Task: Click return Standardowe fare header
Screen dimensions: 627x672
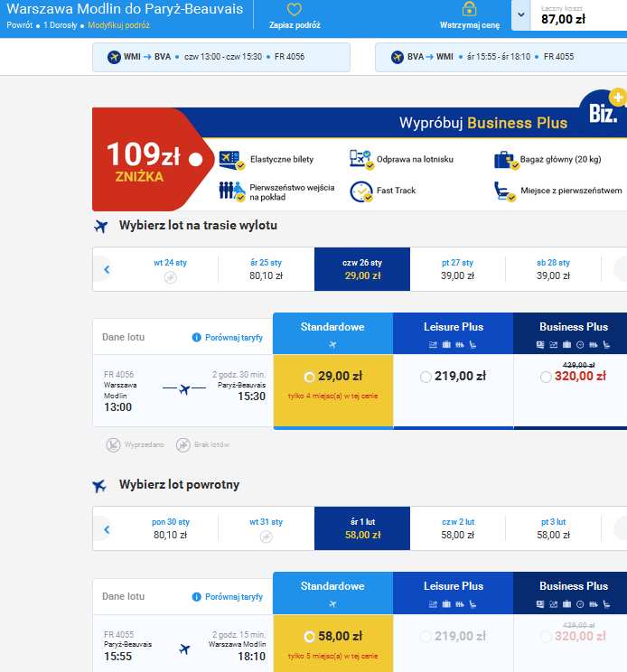Action: pos(333,593)
